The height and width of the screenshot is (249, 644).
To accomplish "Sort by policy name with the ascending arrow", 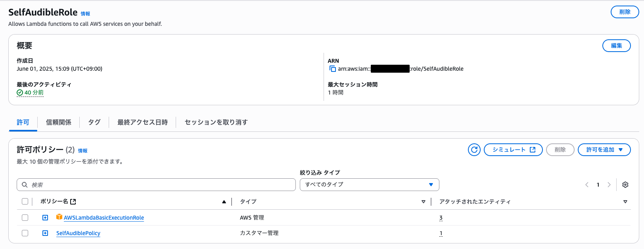I will coord(224,202).
